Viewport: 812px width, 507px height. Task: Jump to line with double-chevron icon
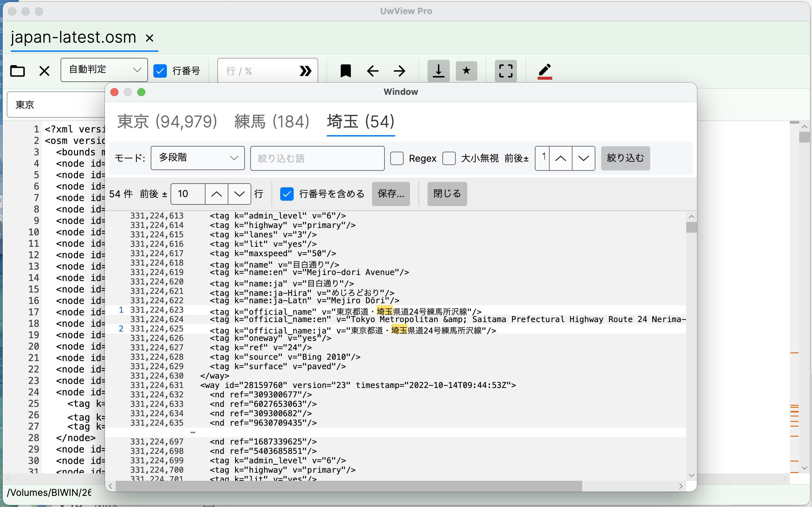click(x=305, y=71)
